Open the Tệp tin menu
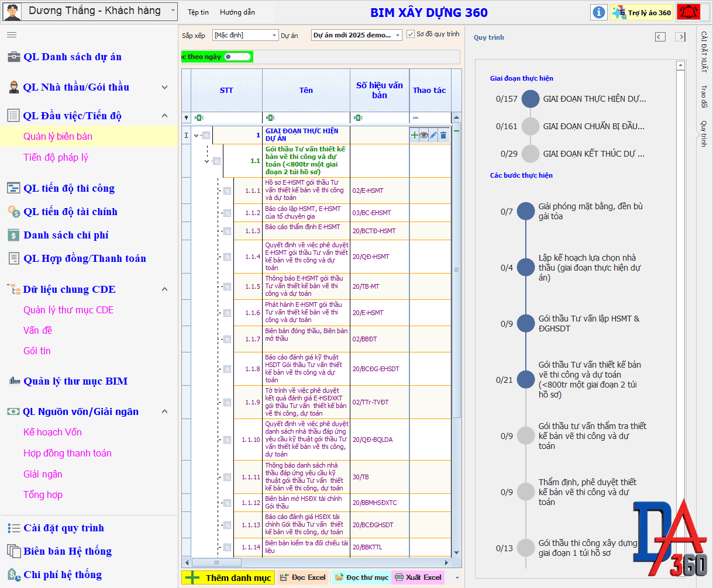This screenshot has width=713, height=588. pyautogui.click(x=198, y=12)
